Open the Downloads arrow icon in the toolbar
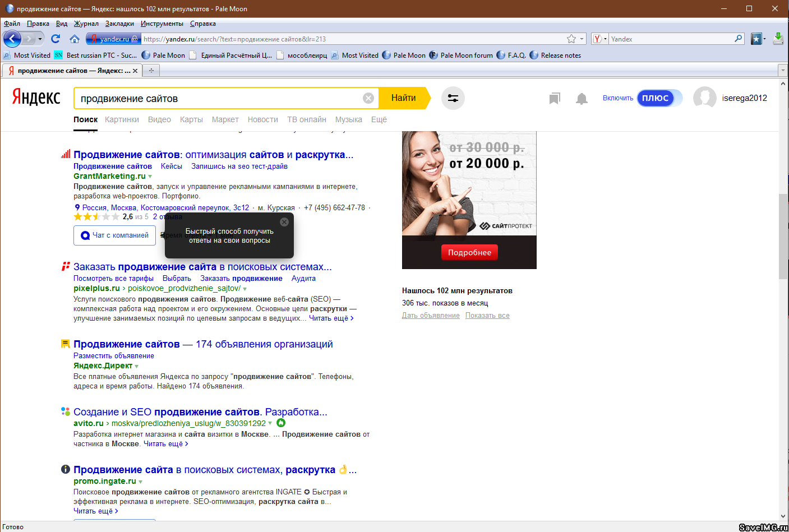 (x=778, y=39)
